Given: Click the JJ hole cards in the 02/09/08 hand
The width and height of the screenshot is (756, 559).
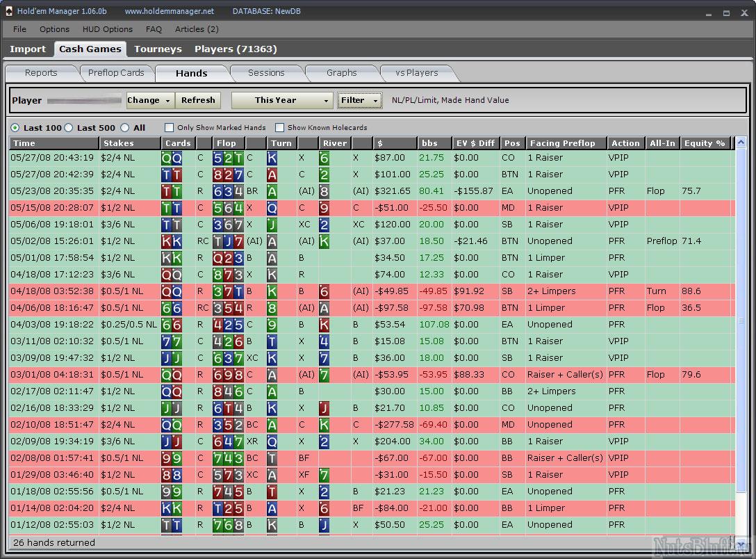Looking at the screenshot, I should 172,441.
